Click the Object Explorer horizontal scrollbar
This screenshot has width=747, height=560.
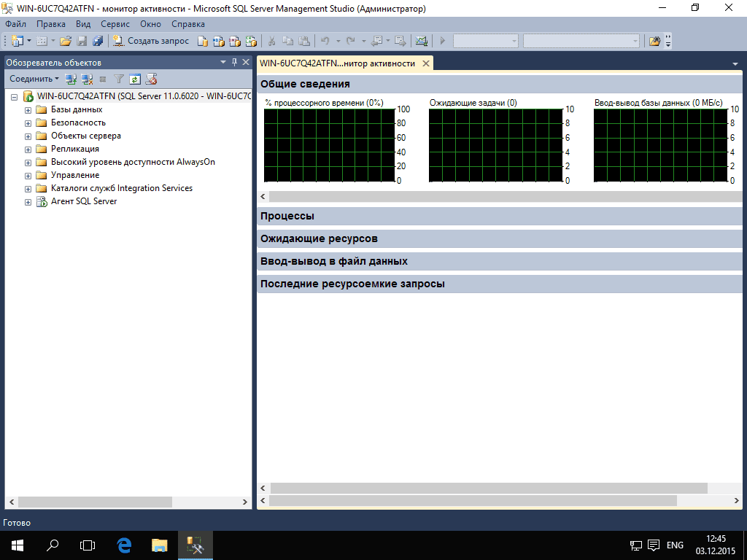(95, 502)
